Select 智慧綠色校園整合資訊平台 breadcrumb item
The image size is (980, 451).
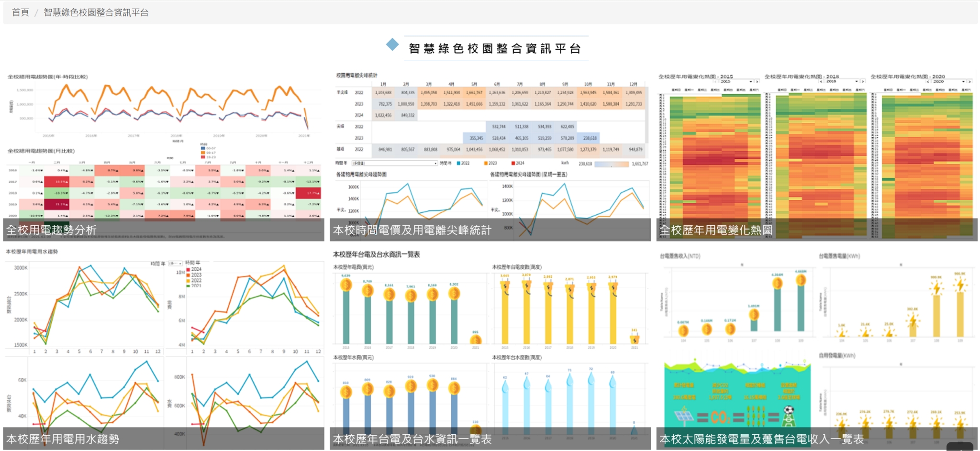[x=96, y=12]
